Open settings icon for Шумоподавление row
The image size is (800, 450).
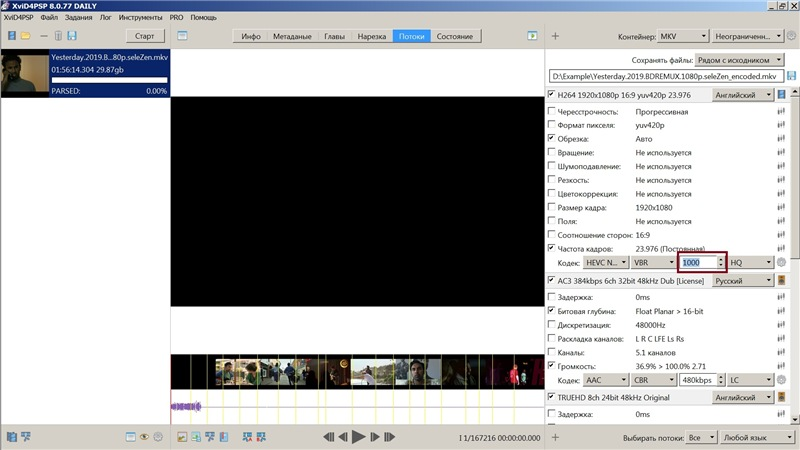779,166
